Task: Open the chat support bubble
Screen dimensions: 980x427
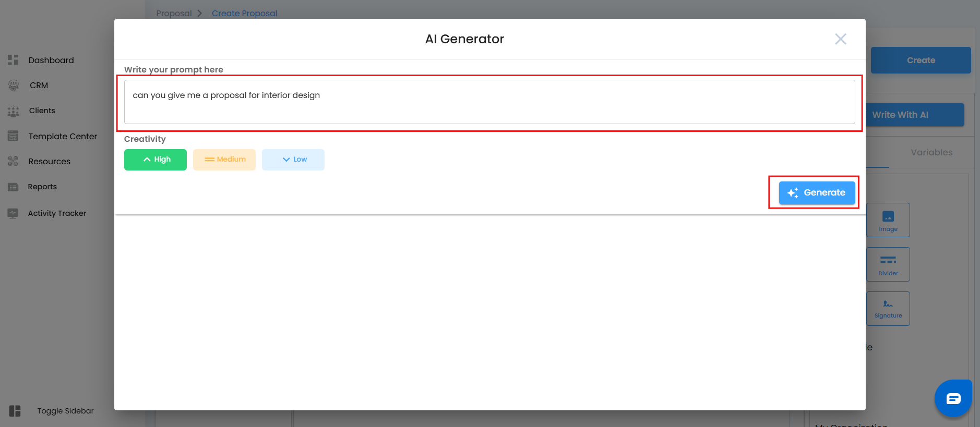Action: pyautogui.click(x=953, y=398)
